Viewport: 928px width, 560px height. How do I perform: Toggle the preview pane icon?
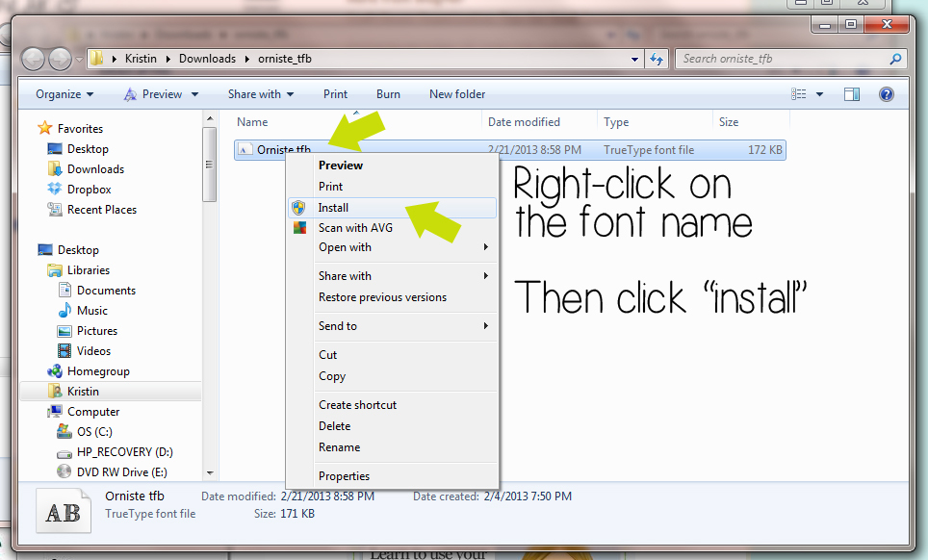(x=852, y=94)
